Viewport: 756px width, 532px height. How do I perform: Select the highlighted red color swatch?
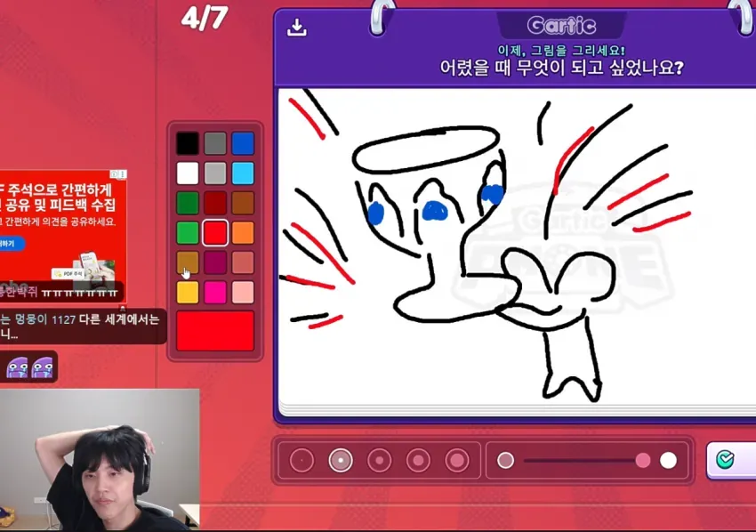(215, 233)
